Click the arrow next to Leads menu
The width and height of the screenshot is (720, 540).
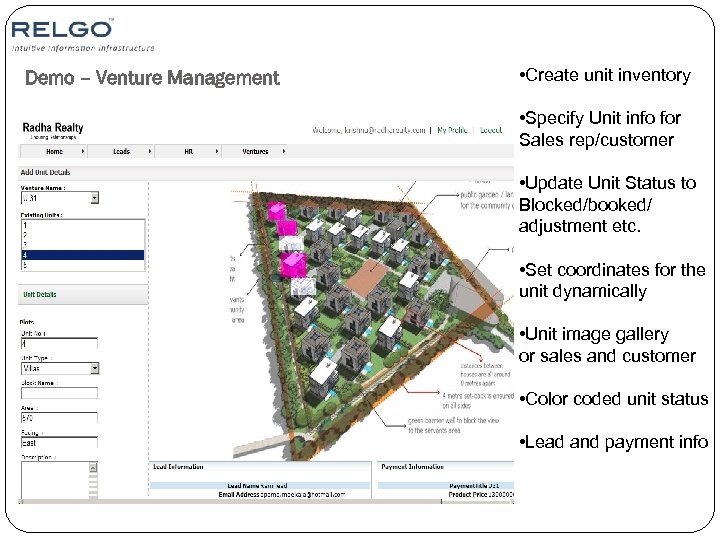click(x=150, y=151)
